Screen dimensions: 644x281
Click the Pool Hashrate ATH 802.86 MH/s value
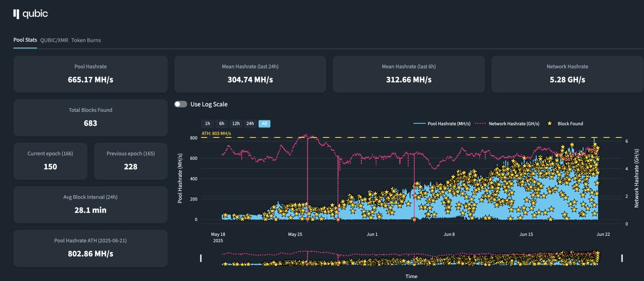90,254
